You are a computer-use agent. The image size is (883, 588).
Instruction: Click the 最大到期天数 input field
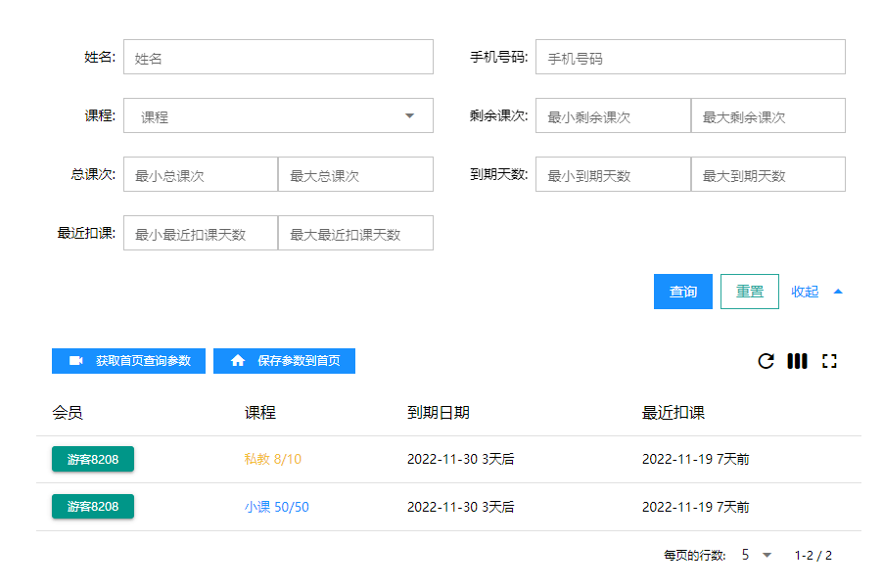[767, 175]
